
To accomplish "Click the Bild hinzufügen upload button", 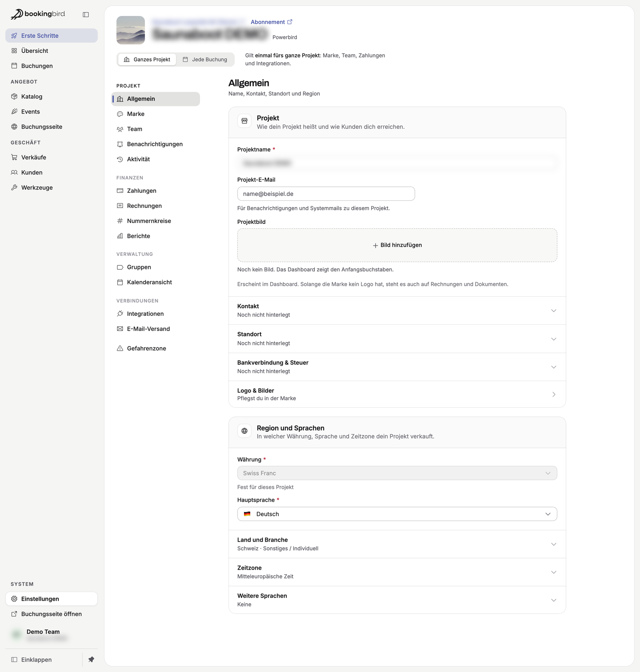I will click(397, 245).
